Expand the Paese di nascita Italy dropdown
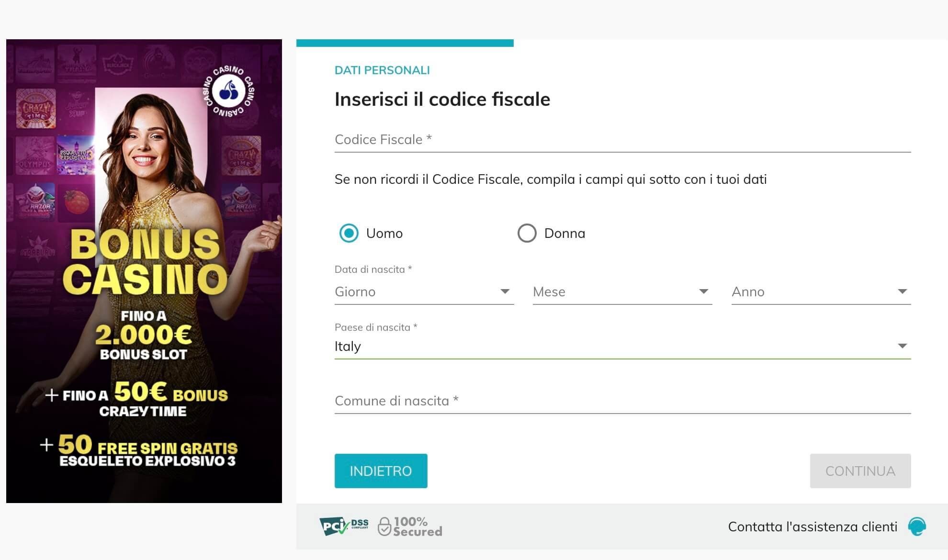This screenshot has width=948, height=560. point(622,346)
